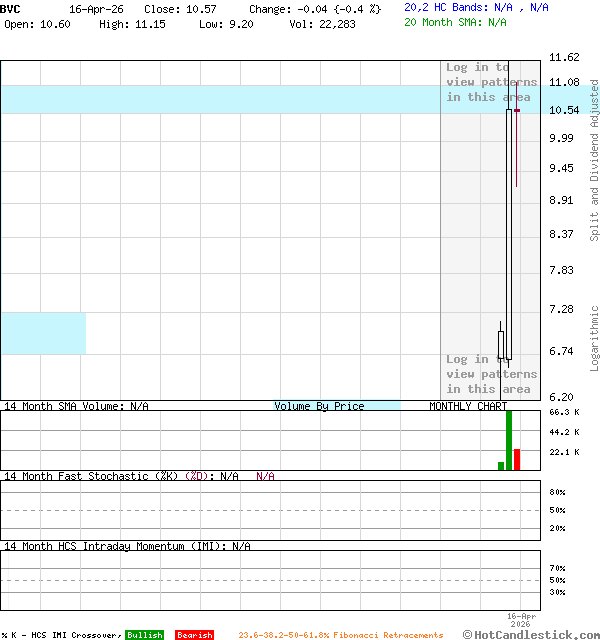
Task: Click the 20,2 HC Bands label
Action: coord(442,7)
